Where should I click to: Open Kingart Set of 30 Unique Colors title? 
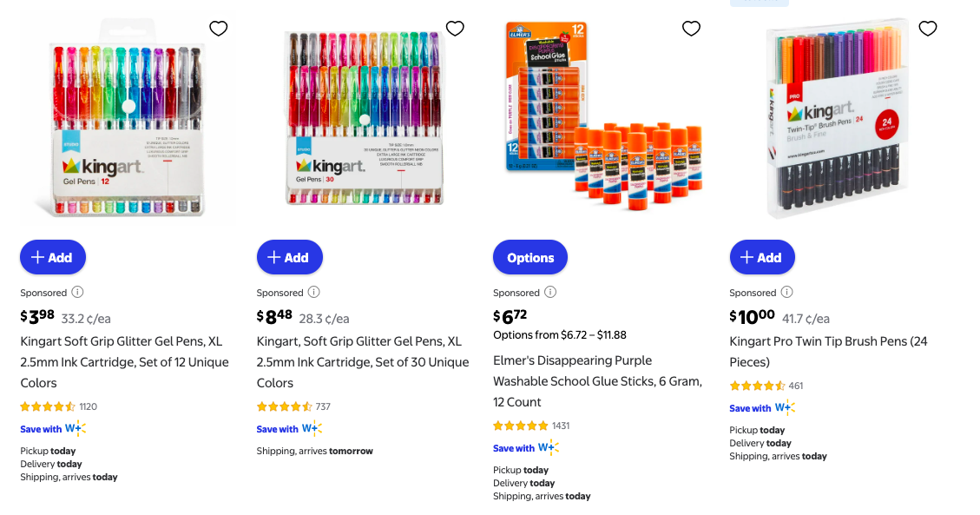tap(362, 362)
